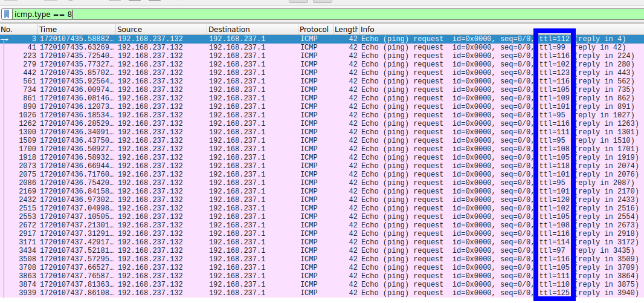Viewport: 644px width, 303px height.
Task: Sort by the Protocol column header
Action: point(315,30)
